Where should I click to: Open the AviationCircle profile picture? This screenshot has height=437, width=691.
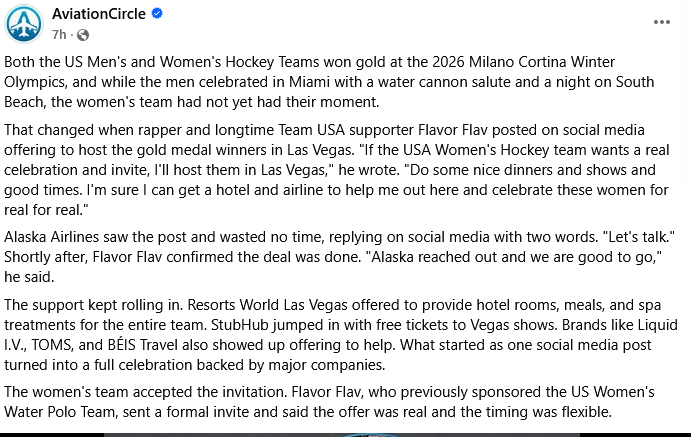[24, 23]
